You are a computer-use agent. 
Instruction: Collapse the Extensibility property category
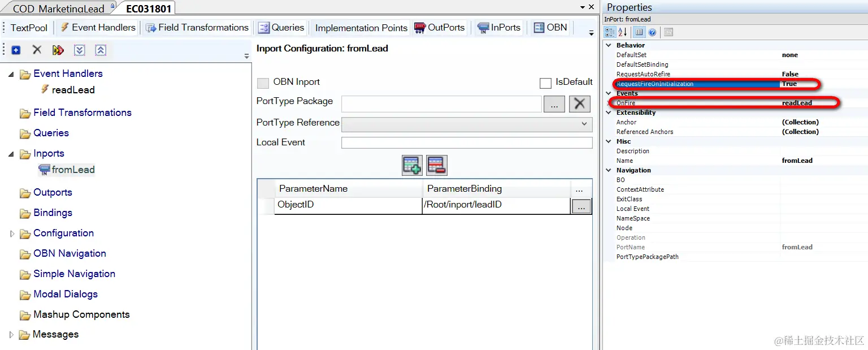coord(609,113)
